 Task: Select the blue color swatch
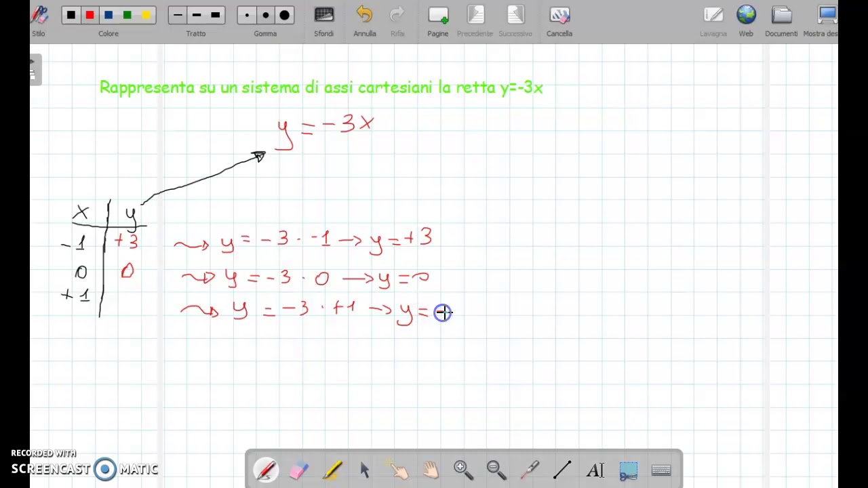108,15
